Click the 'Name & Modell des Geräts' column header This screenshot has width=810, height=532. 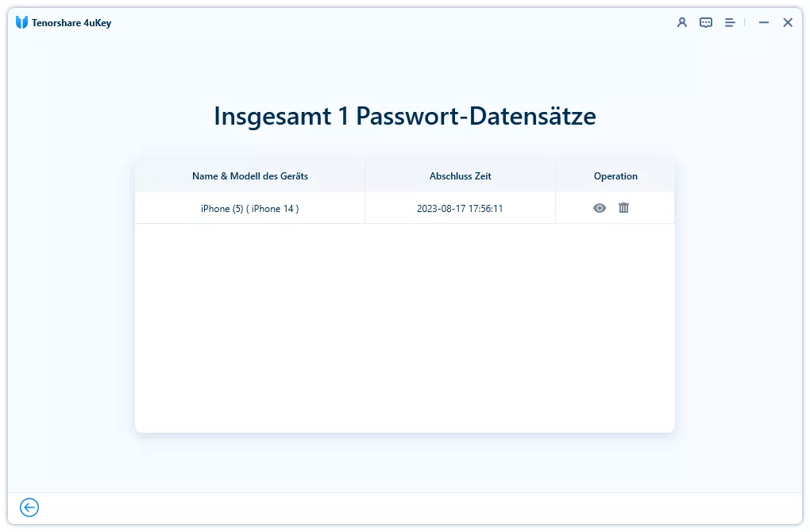(x=250, y=176)
